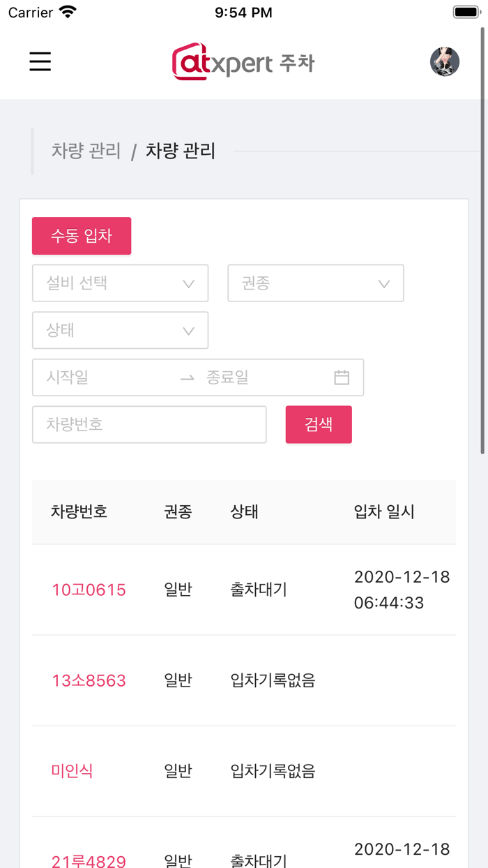Viewport: 488px width, 868px height.
Task: Open the hamburger navigation menu
Action: pos(40,61)
